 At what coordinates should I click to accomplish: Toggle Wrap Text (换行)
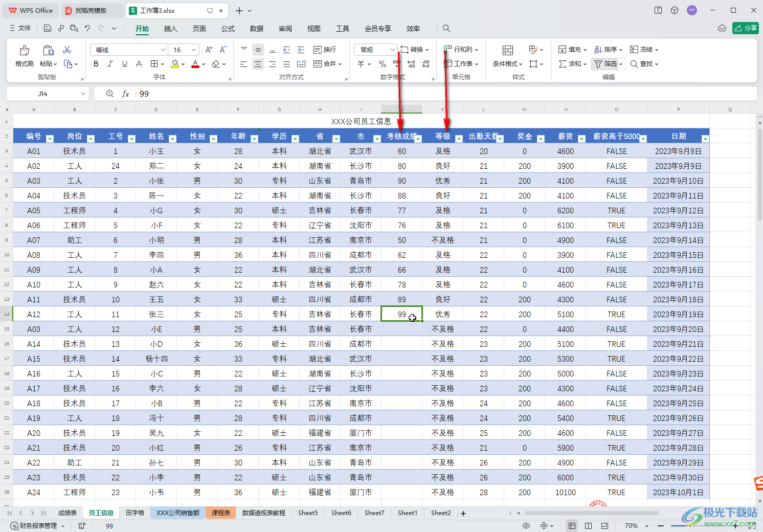point(325,50)
